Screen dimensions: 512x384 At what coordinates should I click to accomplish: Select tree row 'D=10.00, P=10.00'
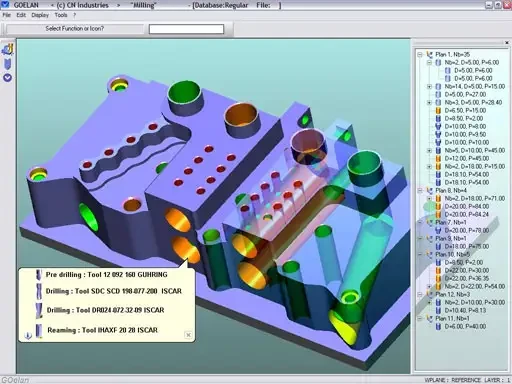pos(467,142)
